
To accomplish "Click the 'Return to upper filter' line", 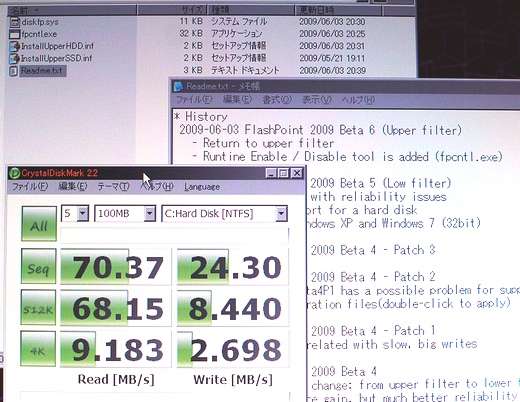I will click(263, 143).
